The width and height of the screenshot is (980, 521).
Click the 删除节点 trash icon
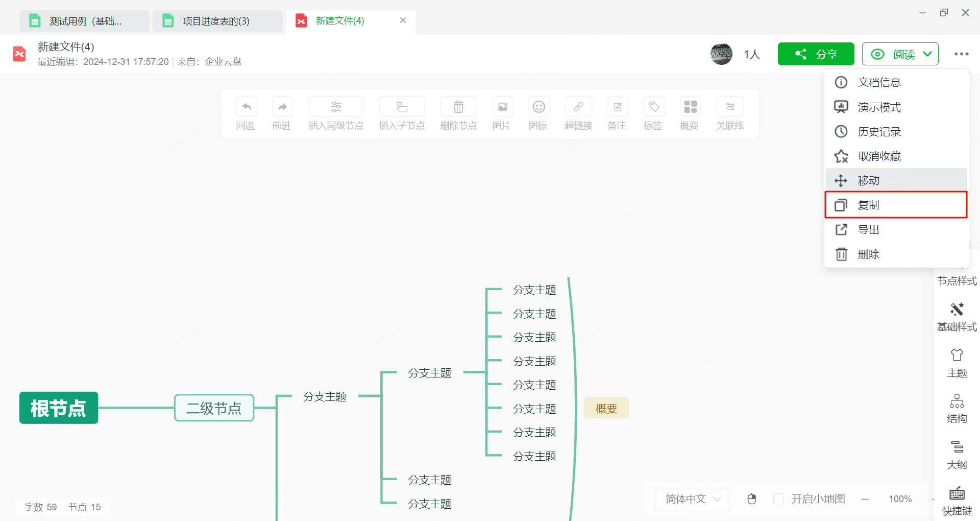[x=458, y=107]
